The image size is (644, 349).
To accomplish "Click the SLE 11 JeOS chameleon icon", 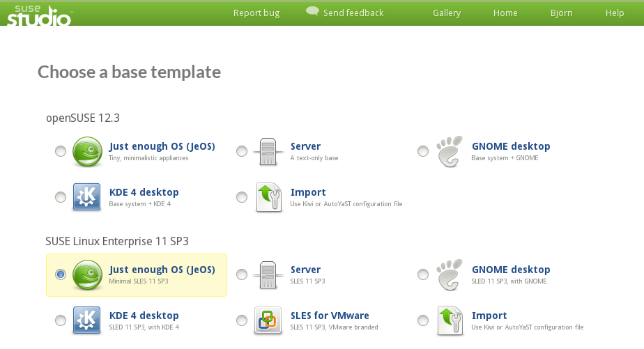I will click(x=87, y=274).
